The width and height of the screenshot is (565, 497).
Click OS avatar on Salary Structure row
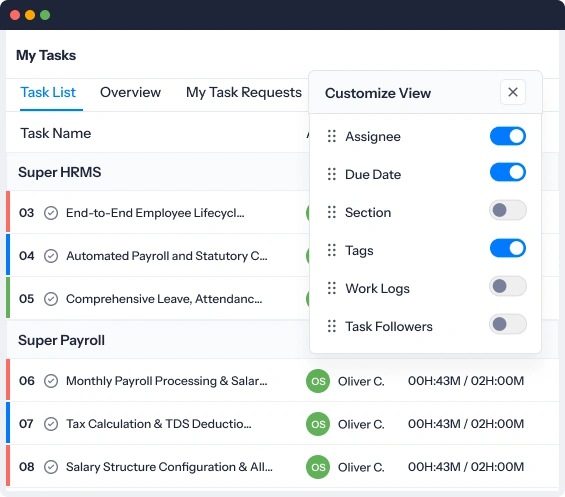point(318,467)
